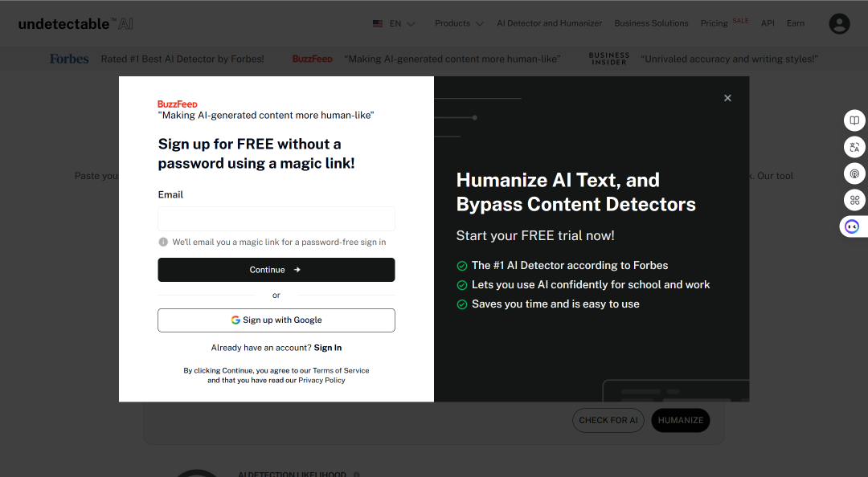Click the red BuzzFeed logo in top banner
Viewport: 868px width, 477px height.
pos(312,59)
